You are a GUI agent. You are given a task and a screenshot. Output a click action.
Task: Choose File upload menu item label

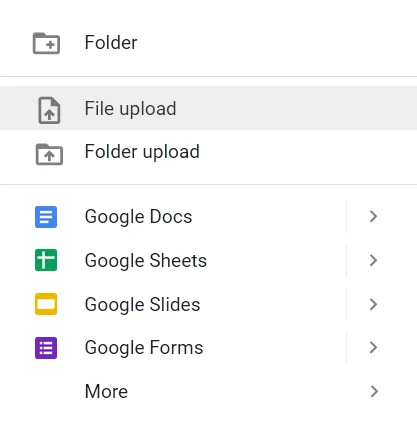point(130,109)
